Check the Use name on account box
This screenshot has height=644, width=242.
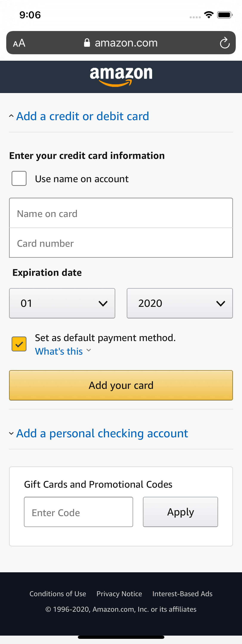19,178
